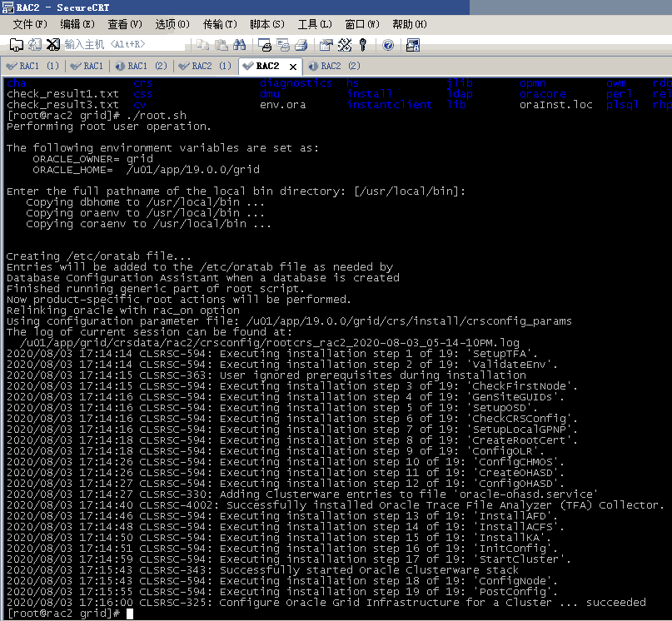
Task: Click the 'ConfigOLR' step 9 text
Action: click(x=505, y=451)
